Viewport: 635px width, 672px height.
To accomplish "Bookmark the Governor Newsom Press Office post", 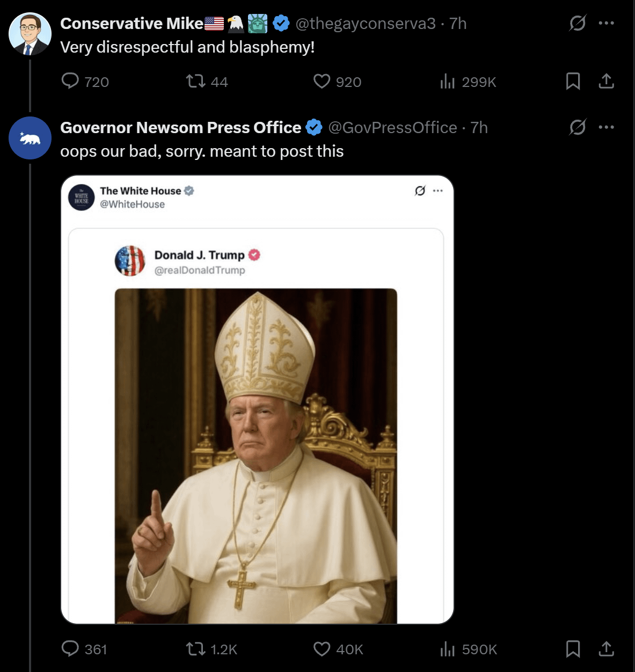I will 573,649.
